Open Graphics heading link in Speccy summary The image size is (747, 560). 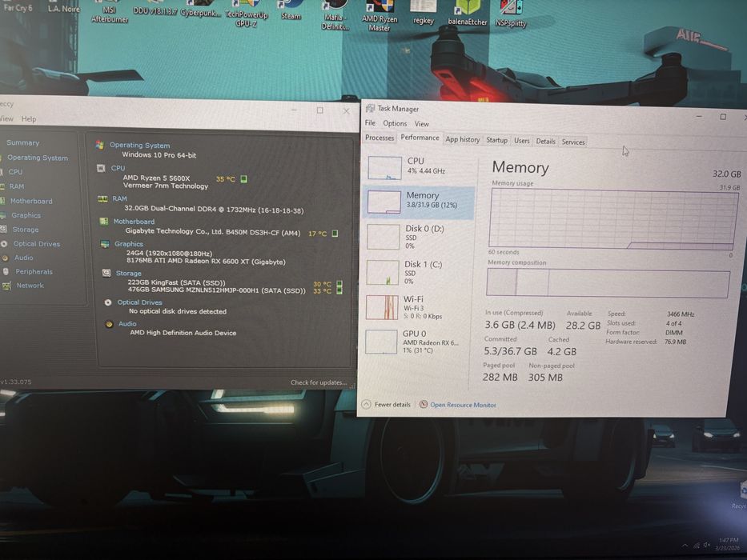pos(129,244)
